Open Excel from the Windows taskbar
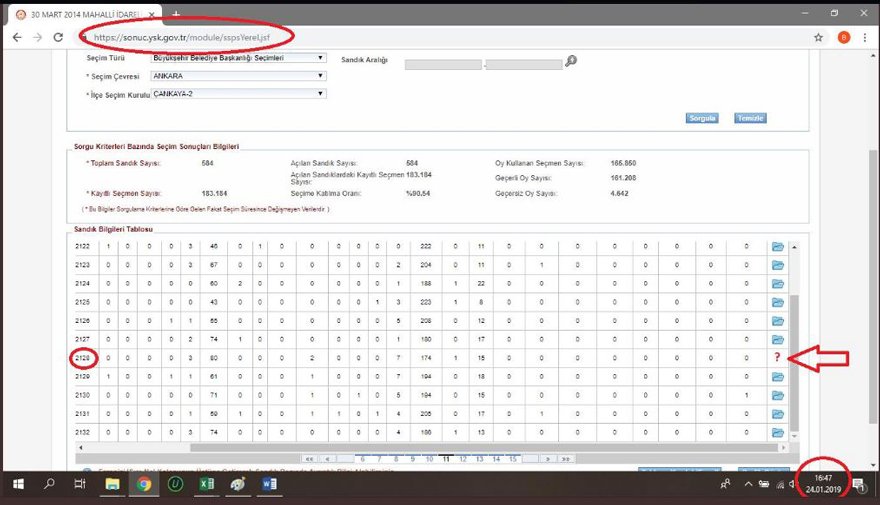880x505 pixels. point(206,484)
